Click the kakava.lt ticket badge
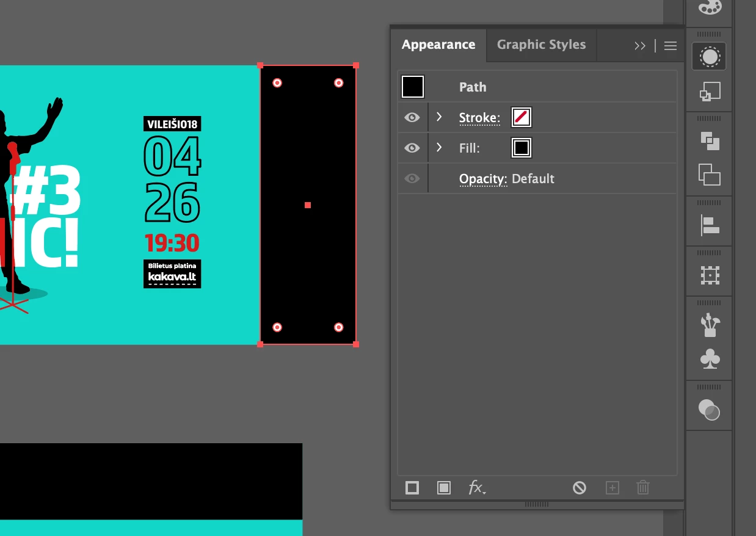756x536 pixels. pos(172,274)
